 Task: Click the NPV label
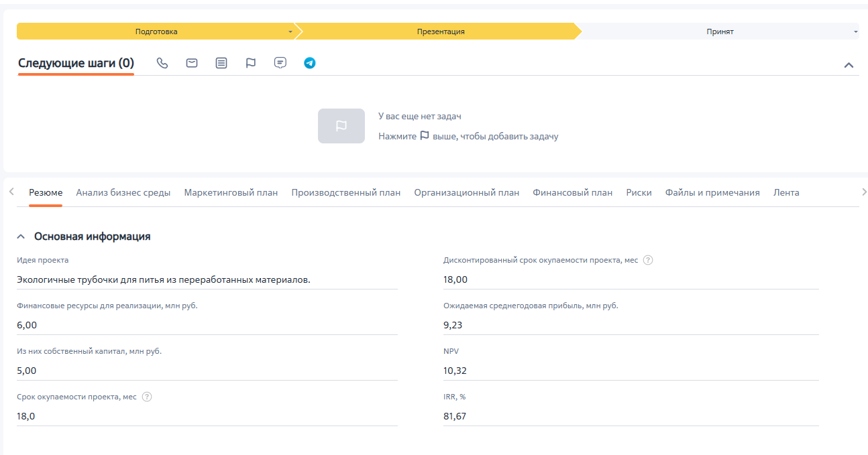pos(451,351)
